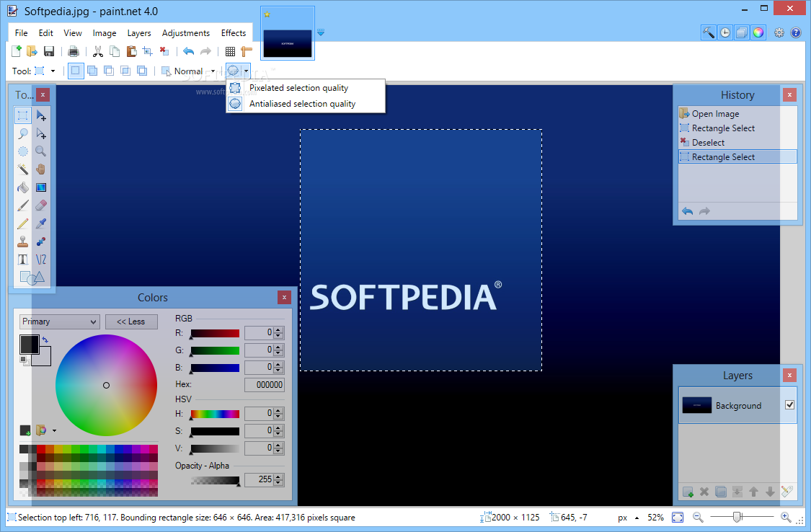Uncheck the Background layer visibility checkbox

tap(789, 405)
